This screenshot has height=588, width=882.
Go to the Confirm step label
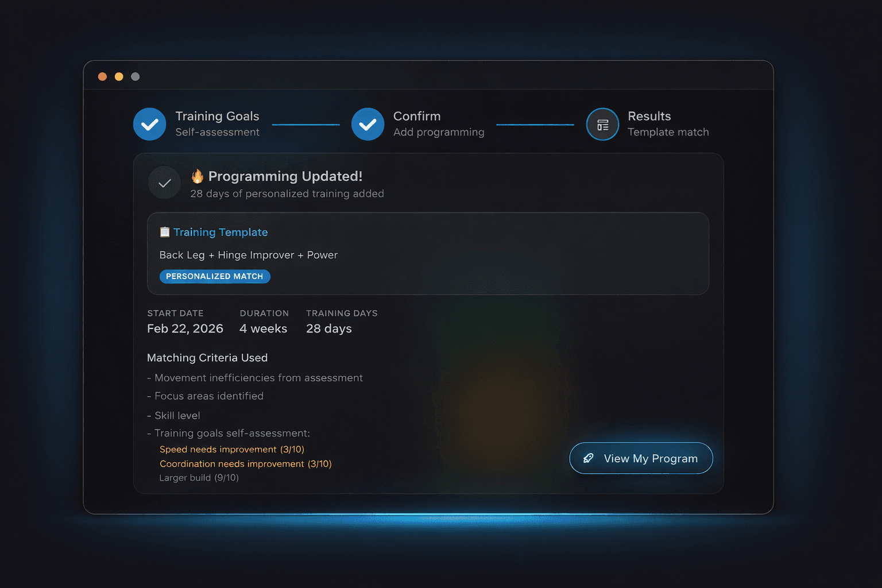pos(417,117)
